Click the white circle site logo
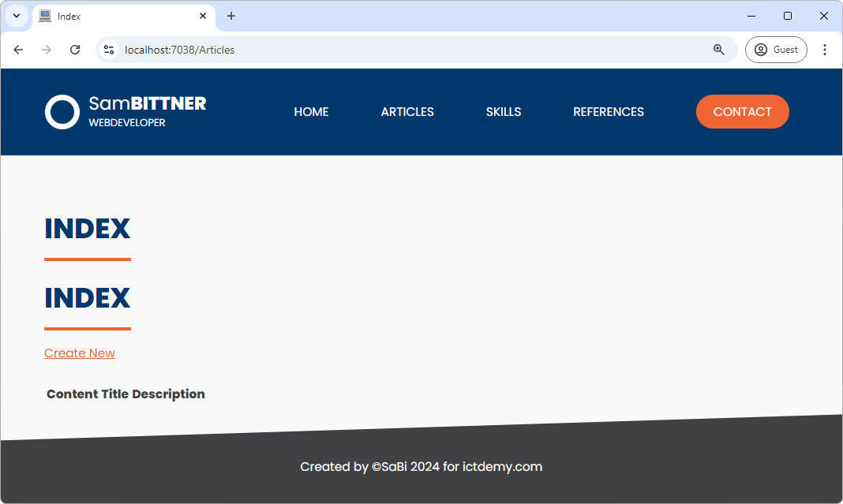This screenshot has width=843, height=504. (62, 112)
